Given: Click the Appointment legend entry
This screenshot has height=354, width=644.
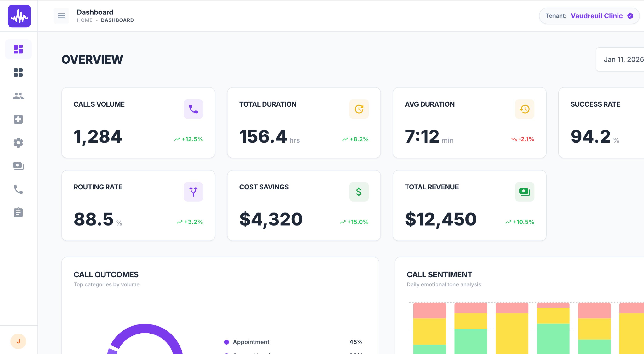Looking at the screenshot, I should [x=251, y=342].
